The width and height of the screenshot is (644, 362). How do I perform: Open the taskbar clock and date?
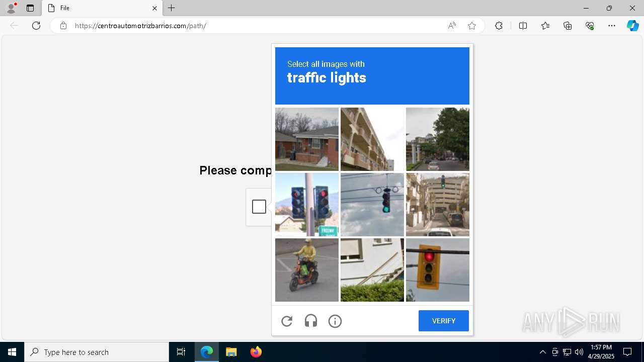(x=601, y=352)
